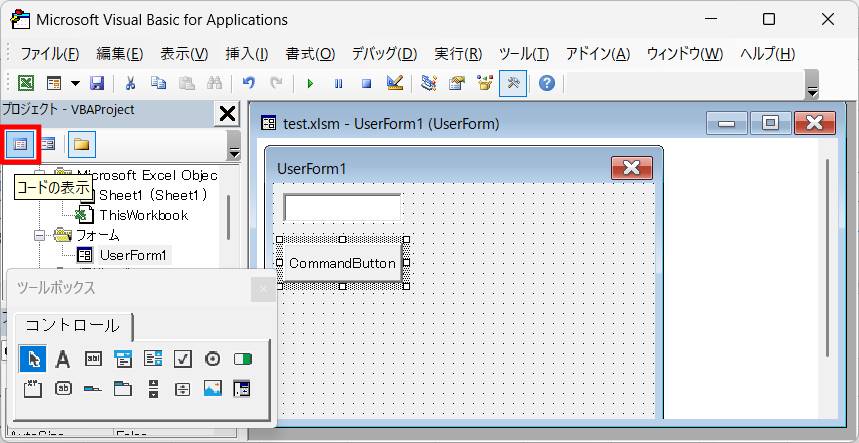Click the project tree vertical scrollbar
Viewport: 859px width, 443px height.
point(228,217)
